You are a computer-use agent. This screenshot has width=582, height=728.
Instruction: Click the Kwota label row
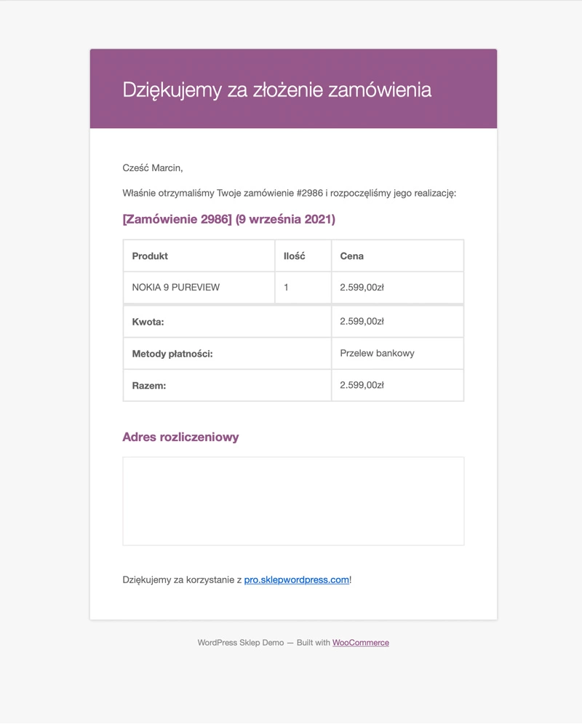(x=227, y=322)
